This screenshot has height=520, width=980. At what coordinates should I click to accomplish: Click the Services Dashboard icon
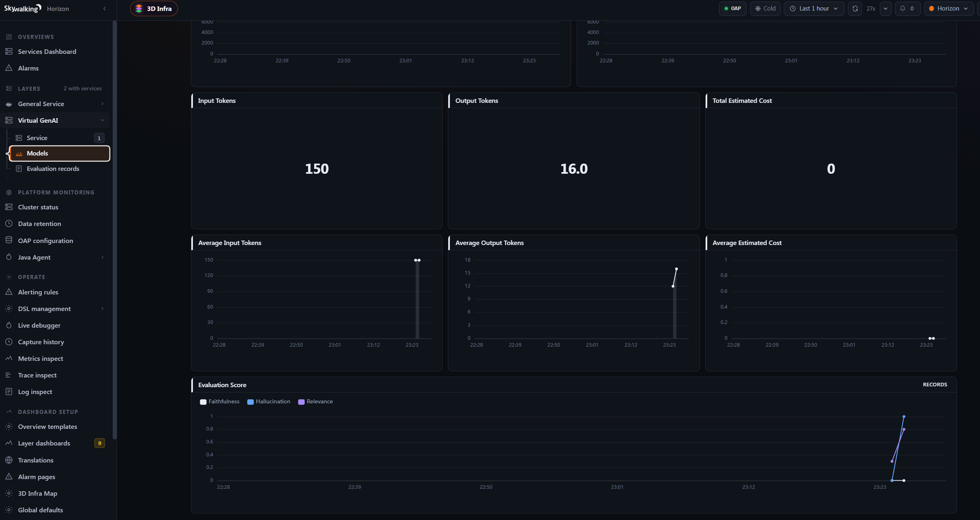point(9,51)
